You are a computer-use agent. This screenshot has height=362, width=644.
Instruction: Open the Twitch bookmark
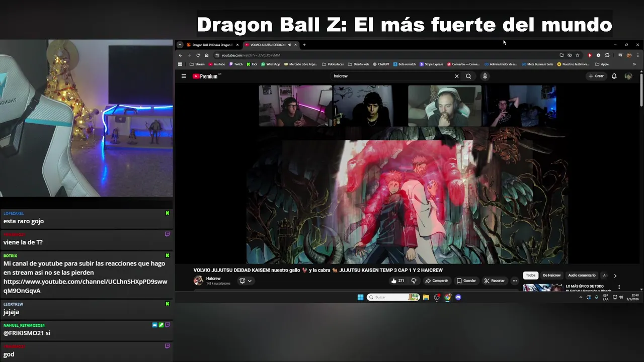tap(236, 64)
